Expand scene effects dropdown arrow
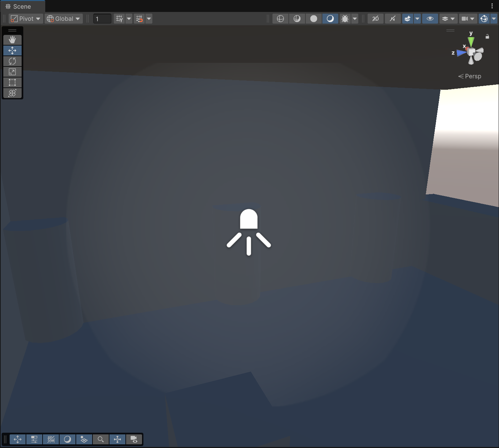This screenshot has width=499, height=448. [417, 19]
